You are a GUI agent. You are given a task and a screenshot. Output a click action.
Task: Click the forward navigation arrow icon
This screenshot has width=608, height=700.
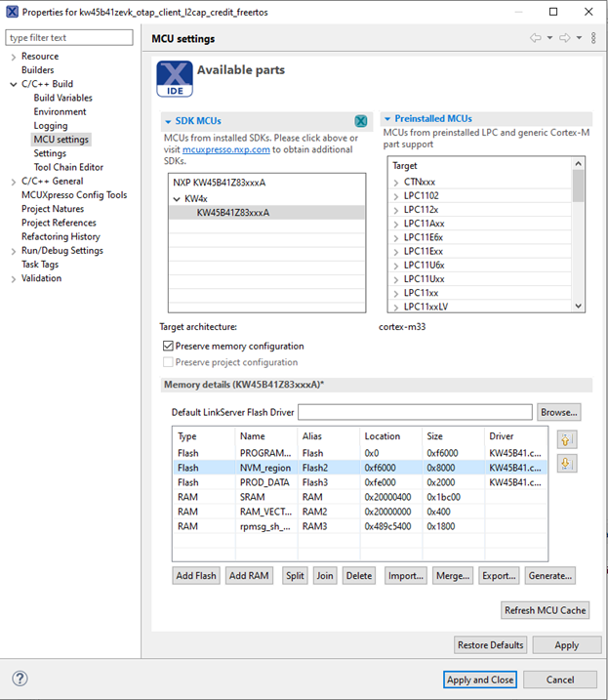point(563,38)
